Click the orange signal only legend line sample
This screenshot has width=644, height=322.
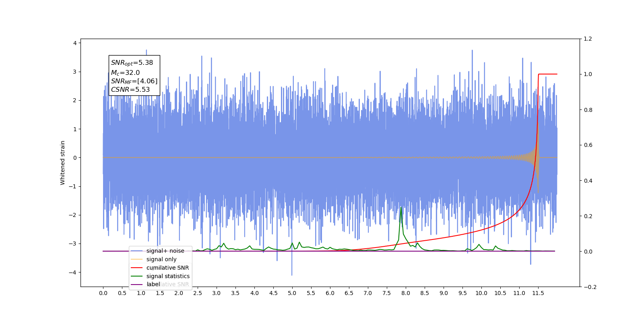(137, 259)
